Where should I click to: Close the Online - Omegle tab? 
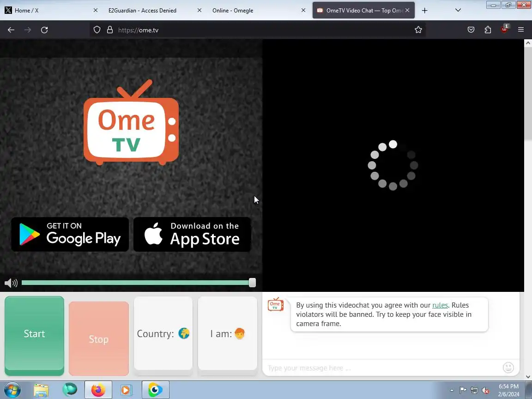(x=303, y=10)
